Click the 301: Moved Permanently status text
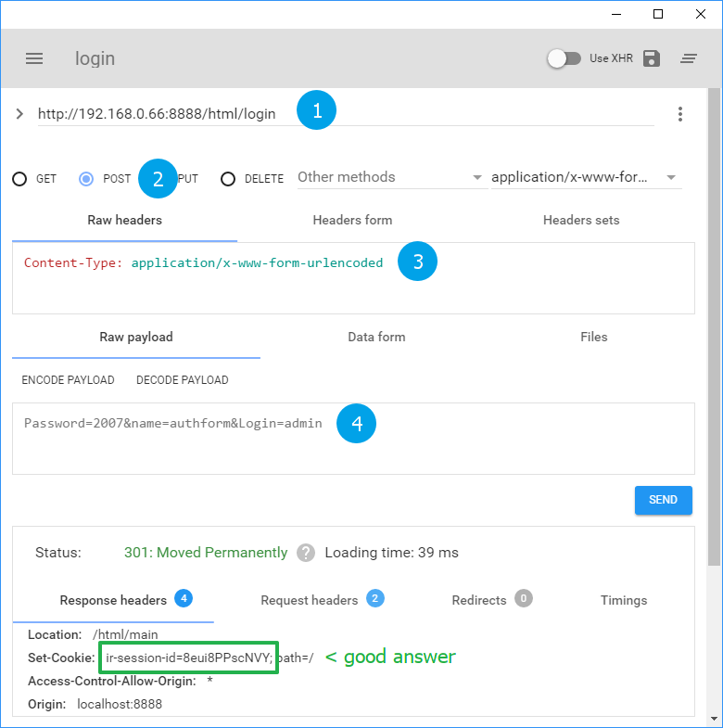The height and width of the screenshot is (728, 723). click(206, 553)
